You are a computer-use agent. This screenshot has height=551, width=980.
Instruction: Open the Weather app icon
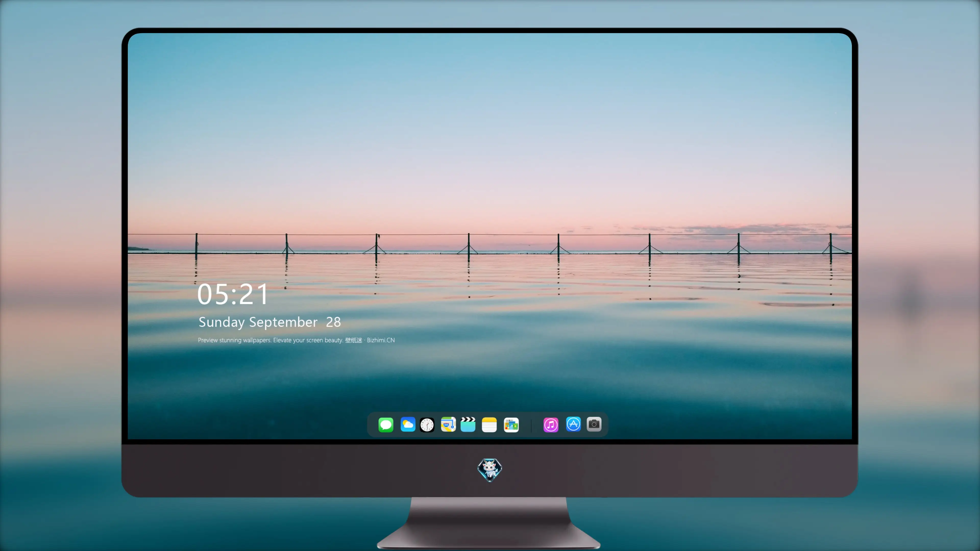(x=408, y=424)
